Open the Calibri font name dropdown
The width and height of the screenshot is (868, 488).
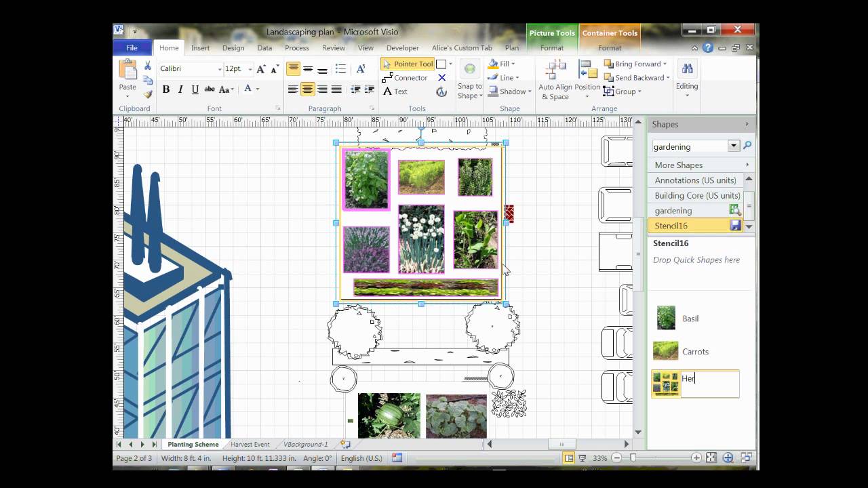pyautogui.click(x=220, y=69)
